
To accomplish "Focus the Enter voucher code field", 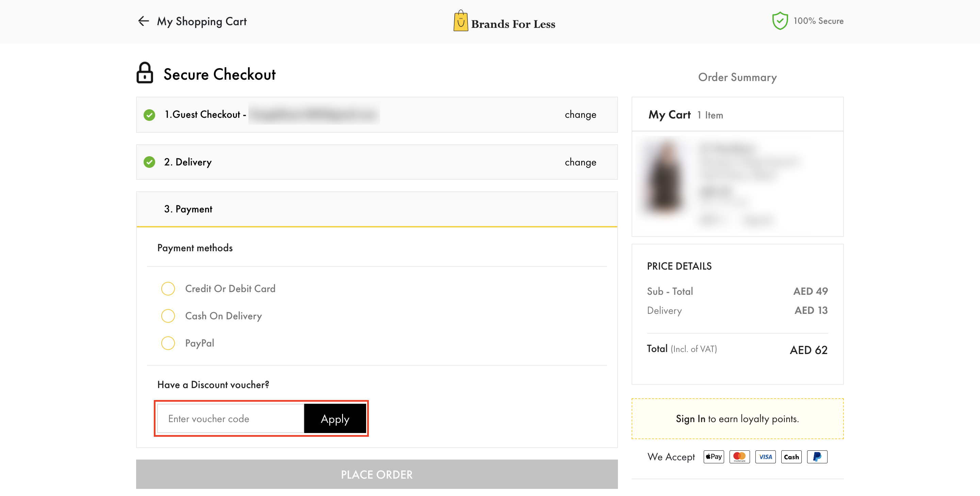I will (x=231, y=419).
